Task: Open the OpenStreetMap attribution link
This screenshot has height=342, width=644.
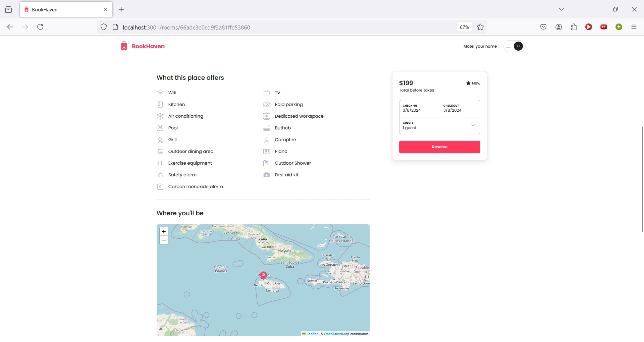Action: pos(336,334)
